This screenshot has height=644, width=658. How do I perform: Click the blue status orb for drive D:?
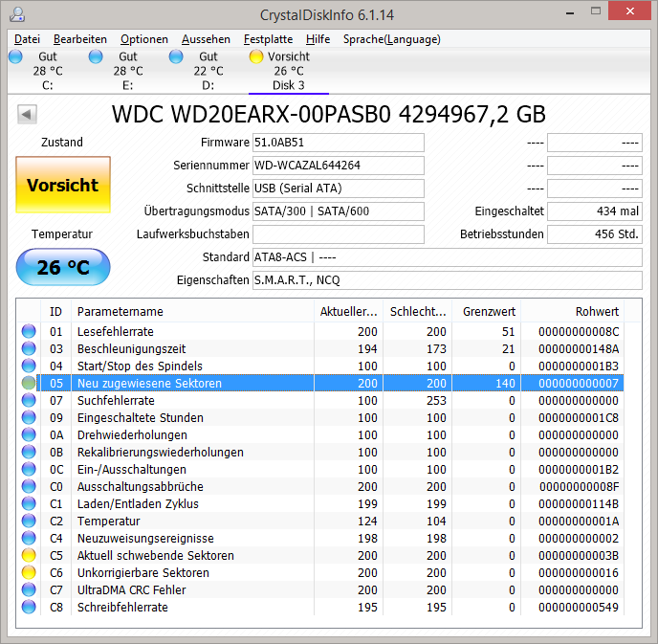[176, 56]
